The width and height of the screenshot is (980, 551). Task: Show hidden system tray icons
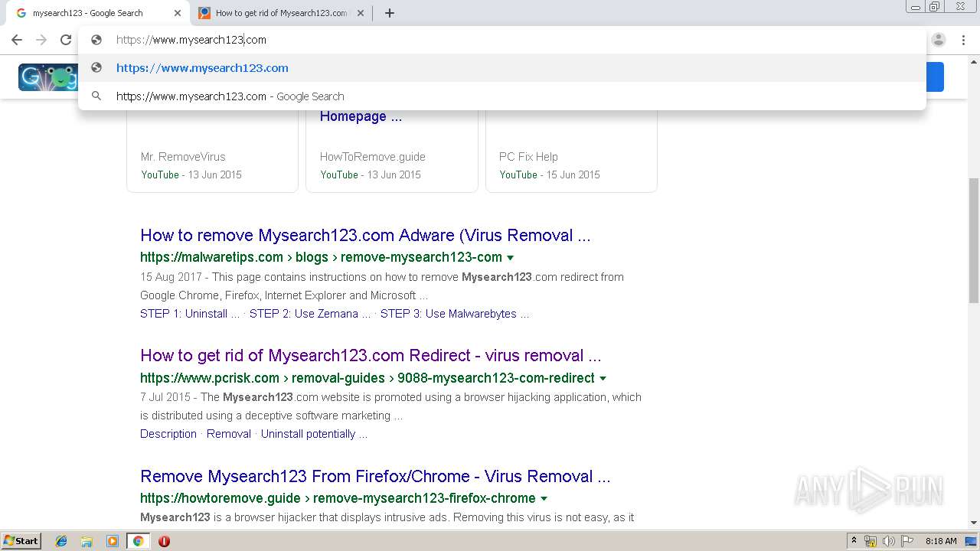[854, 541]
